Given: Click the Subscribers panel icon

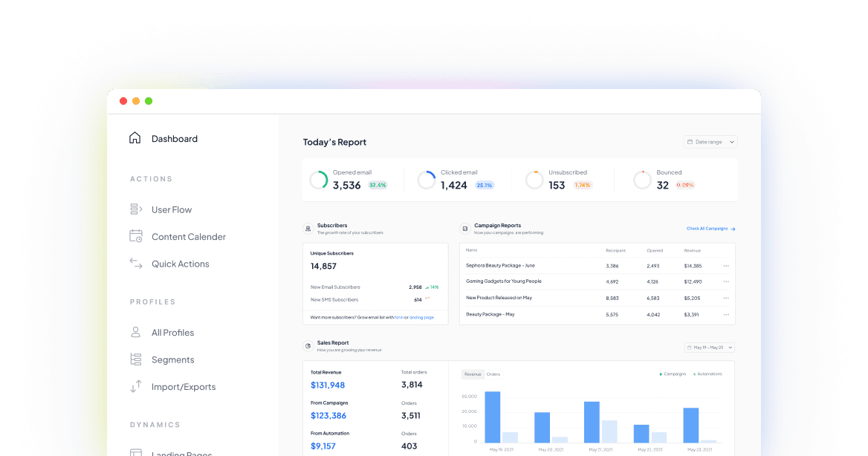Looking at the screenshot, I should coord(308,228).
